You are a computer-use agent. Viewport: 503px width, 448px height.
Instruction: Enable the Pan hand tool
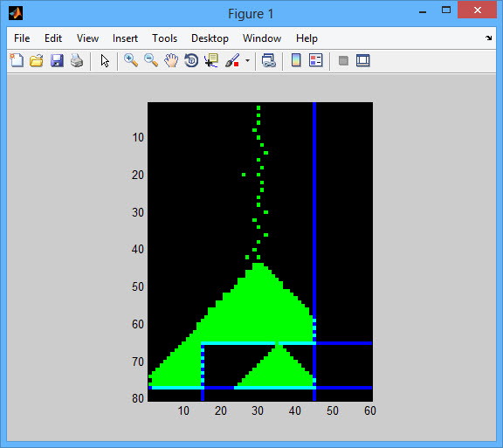point(171,60)
